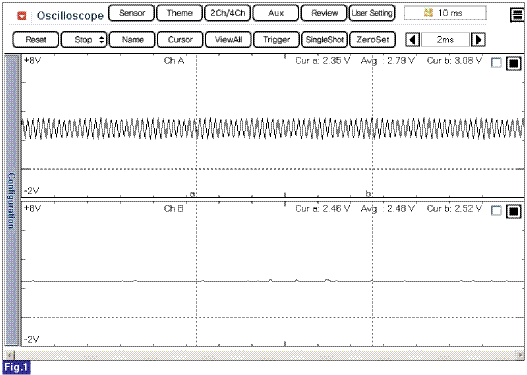Viewport: 527px width, 375px height.
Task: Toggle the Ch A filled black square
Action: coord(514,63)
